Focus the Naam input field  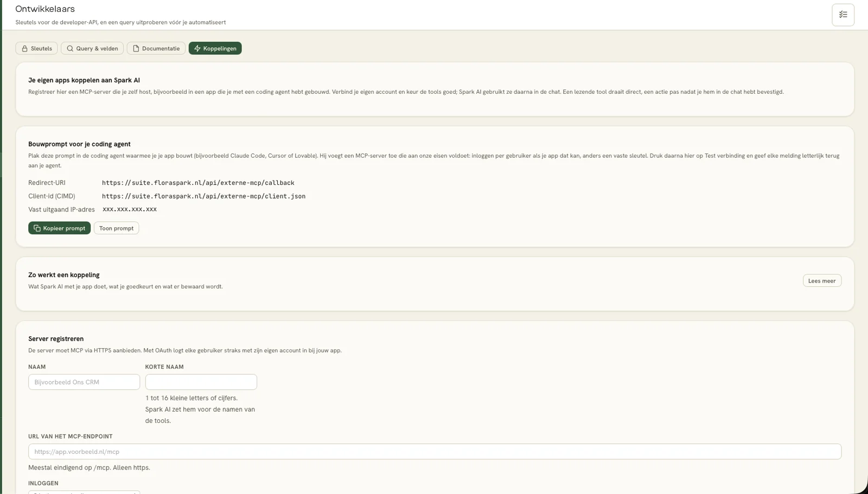[x=84, y=382]
